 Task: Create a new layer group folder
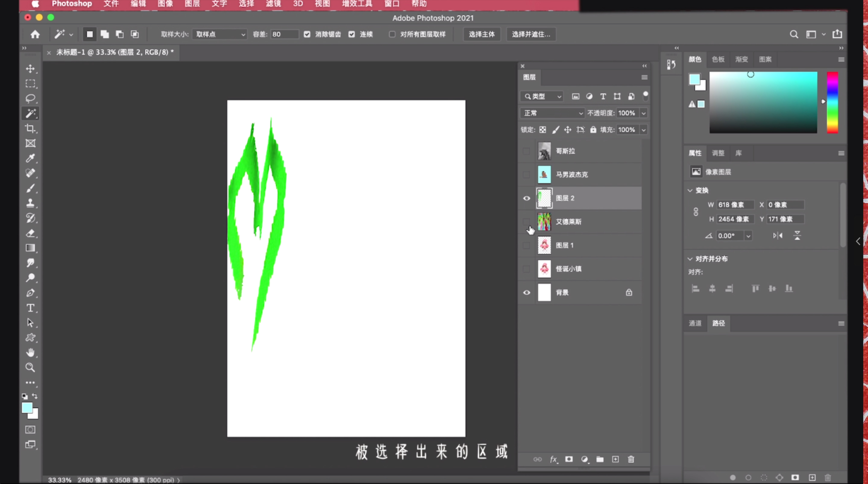pyautogui.click(x=600, y=459)
